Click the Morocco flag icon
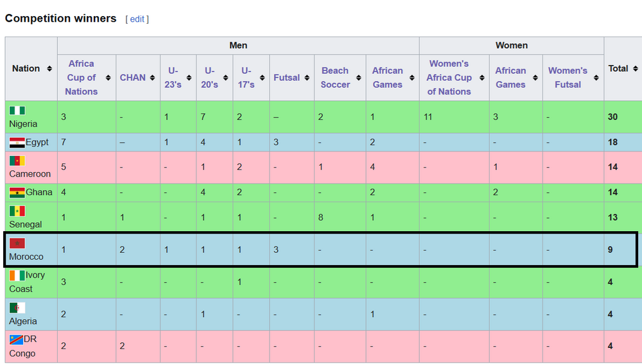Image resolution: width=642 pixels, height=364 pixels. (17, 243)
